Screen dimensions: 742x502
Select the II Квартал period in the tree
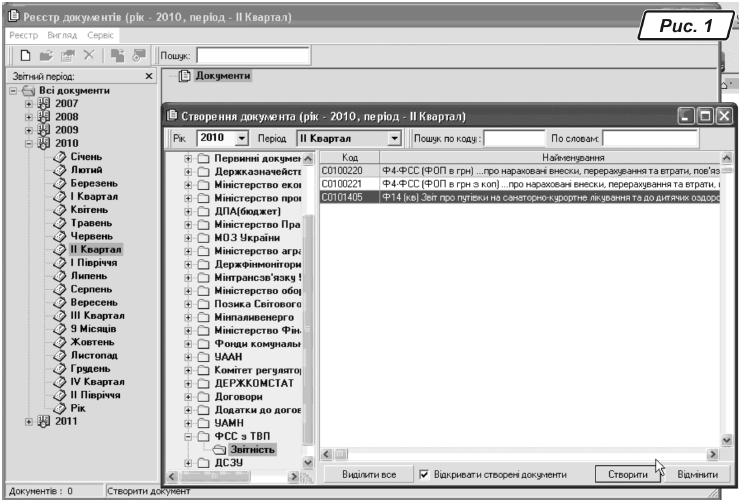click(x=96, y=248)
